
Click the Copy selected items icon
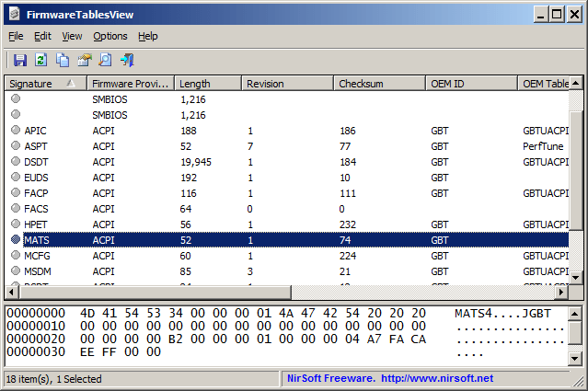tap(63, 60)
